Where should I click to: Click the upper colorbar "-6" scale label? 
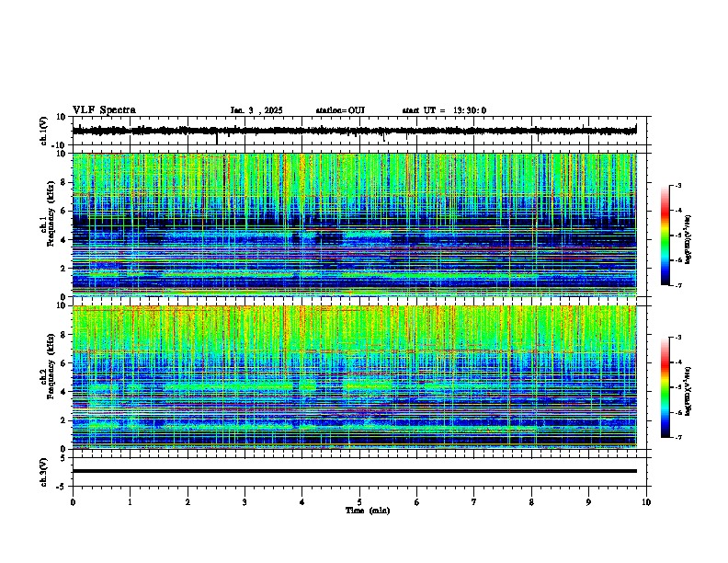tap(677, 260)
